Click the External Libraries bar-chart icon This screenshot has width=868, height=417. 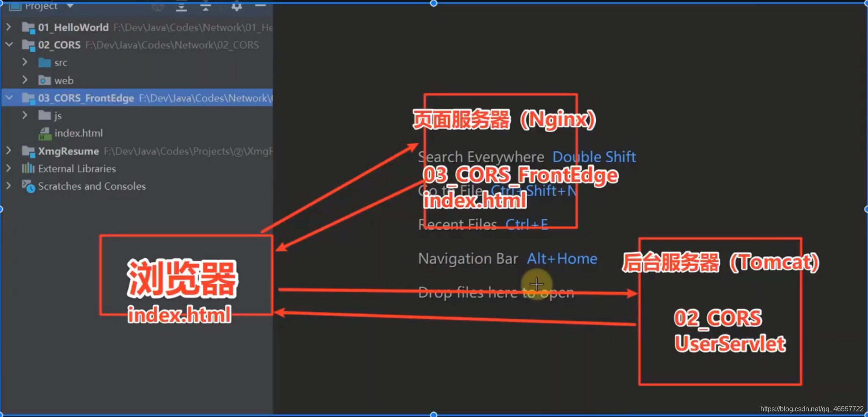pyautogui.click(x=28, y=168)
